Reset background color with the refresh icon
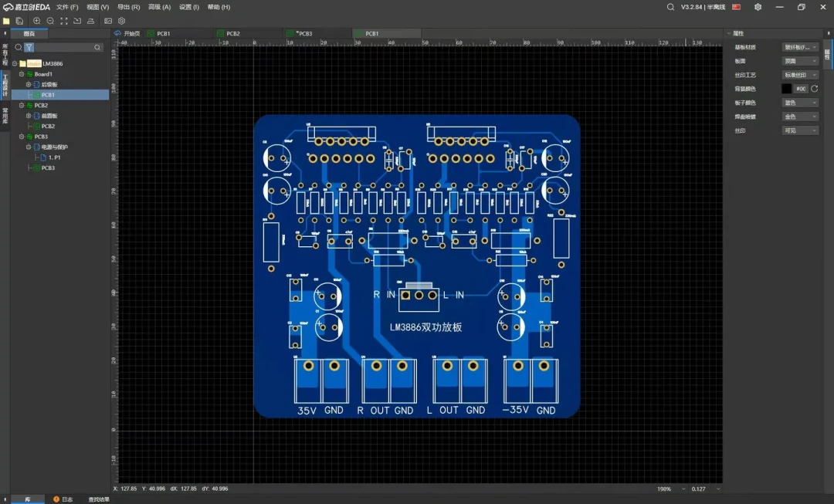The width and height of the screenshot is (834, 504). click(x=815, y=89)
